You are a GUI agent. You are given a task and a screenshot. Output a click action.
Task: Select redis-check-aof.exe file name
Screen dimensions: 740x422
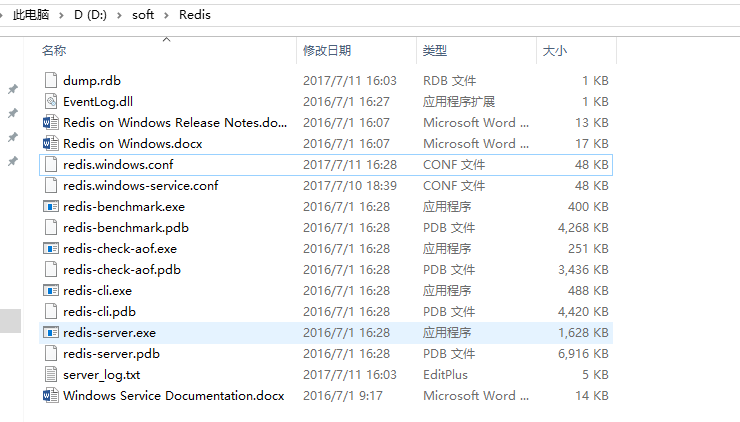120,249
